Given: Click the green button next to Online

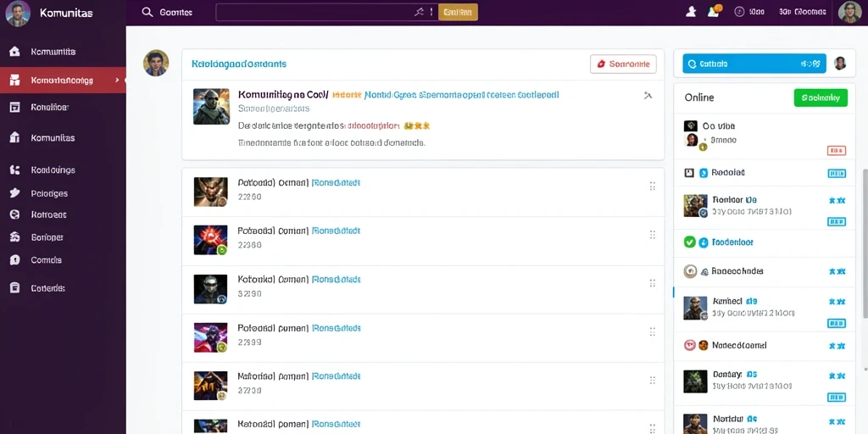Looking at the screenshot, I should tap(821, 97).
